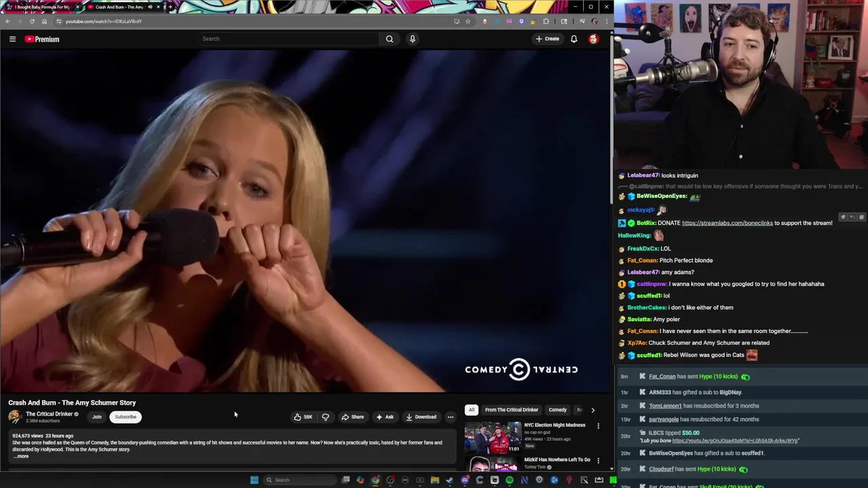
Task: Open File Explorer from the taskbar
Action: [x=435, y=480]
